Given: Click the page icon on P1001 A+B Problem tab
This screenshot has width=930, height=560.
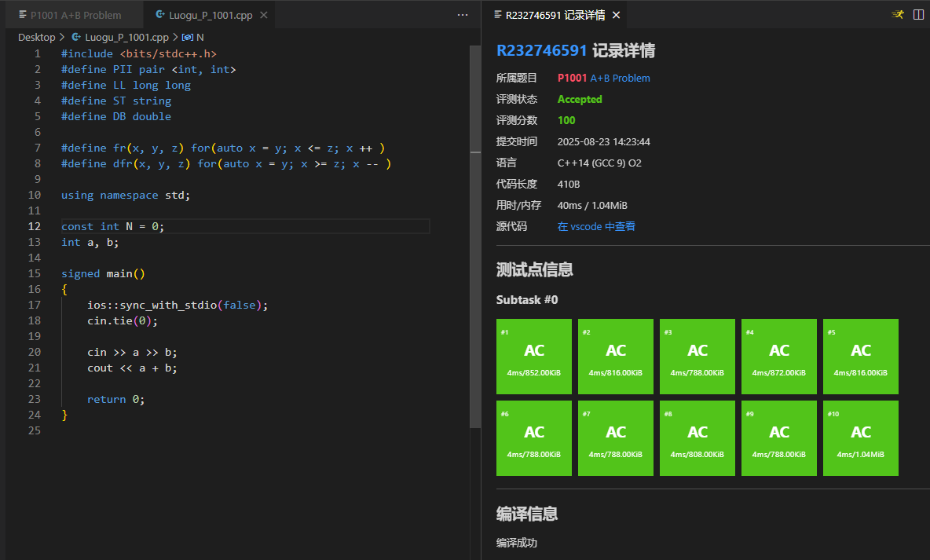Looking at the screenshot, I should point(23,15).
